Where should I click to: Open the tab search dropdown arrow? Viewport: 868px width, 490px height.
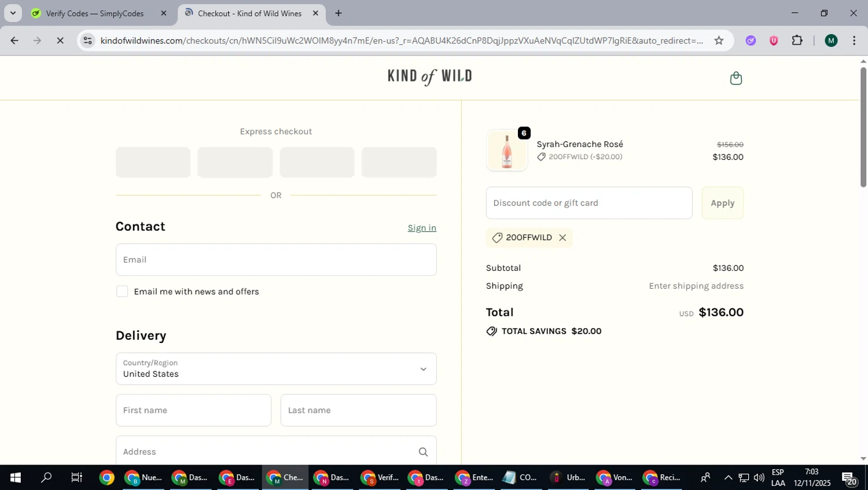point(13,13)
